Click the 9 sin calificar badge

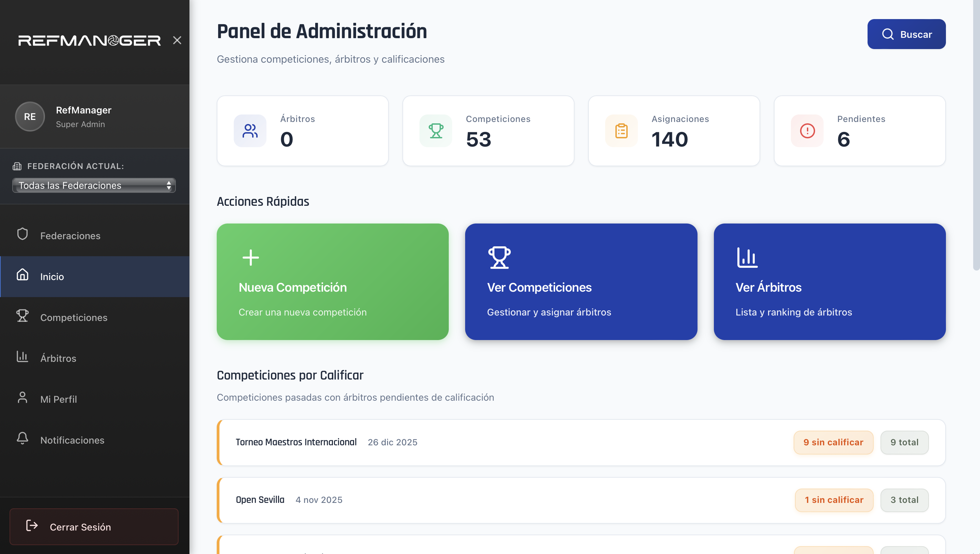tap(833, 442)
